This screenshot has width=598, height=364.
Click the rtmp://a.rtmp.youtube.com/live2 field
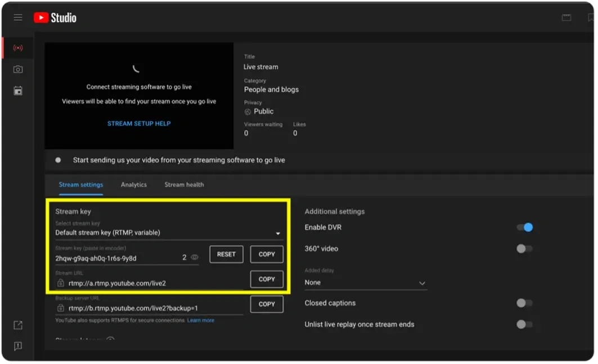pyautogui.click(x=149, y=283)
